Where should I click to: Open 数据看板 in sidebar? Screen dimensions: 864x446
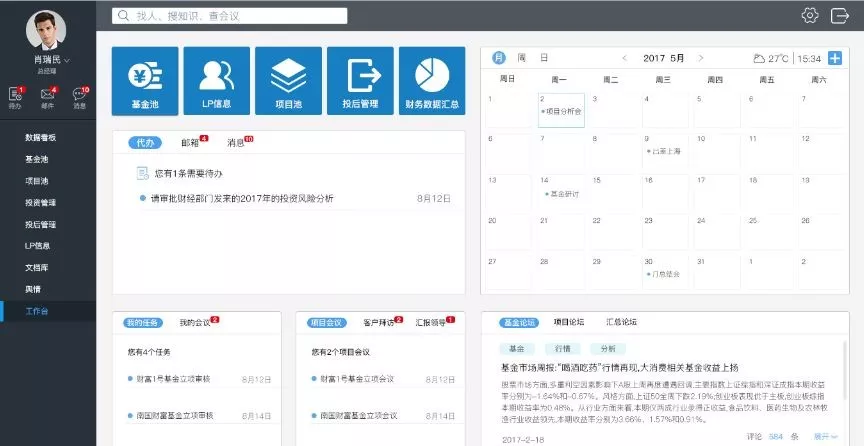click(40, 138)
